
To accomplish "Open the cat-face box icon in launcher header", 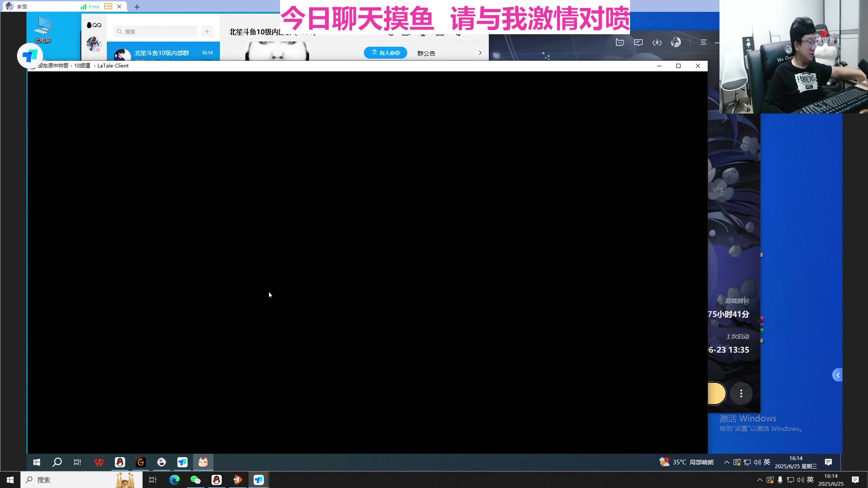I will click(620, 42).
